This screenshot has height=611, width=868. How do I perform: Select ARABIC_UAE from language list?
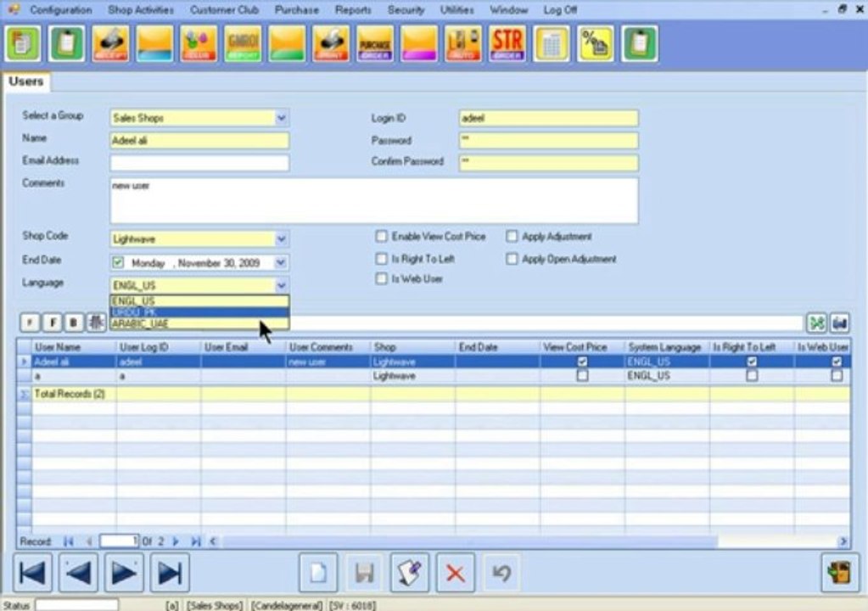point(199,324)
